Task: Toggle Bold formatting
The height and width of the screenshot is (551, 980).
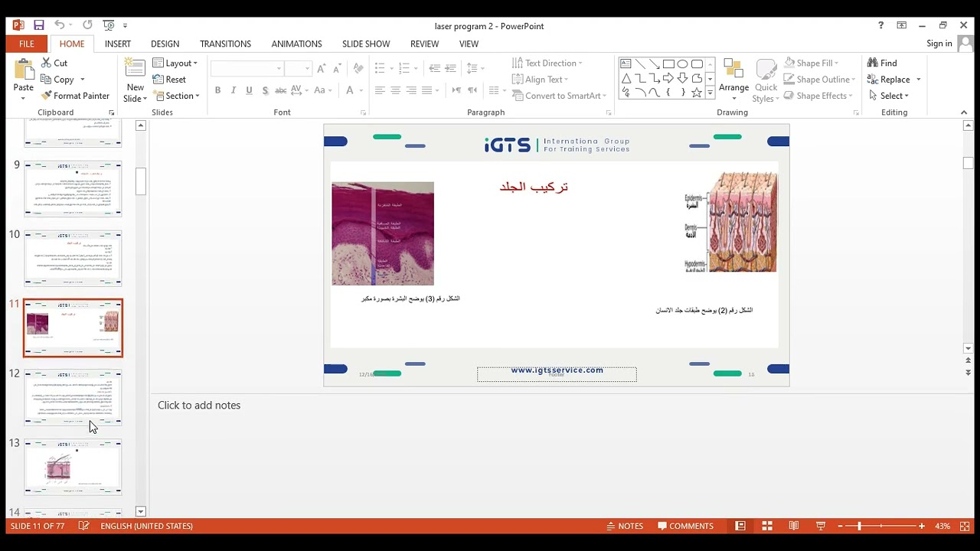Action: (217, 90)
